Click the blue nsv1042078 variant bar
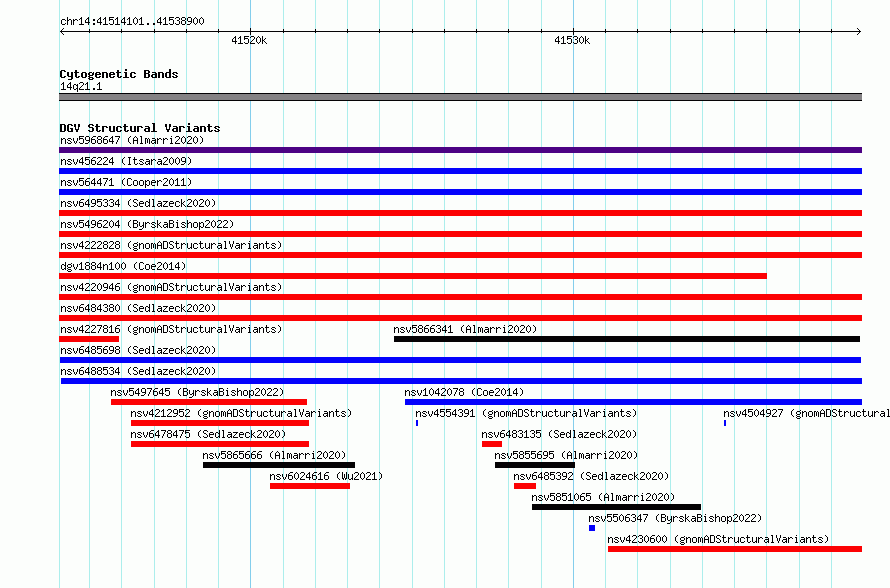Viewport: 890px width, 588px height. pyautogui.click(x=633, y=402)
